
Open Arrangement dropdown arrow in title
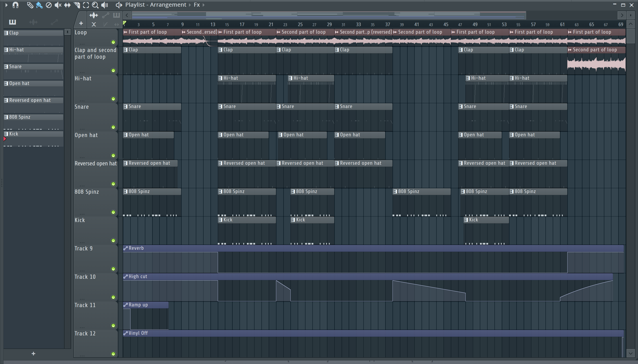click(190, 5)
